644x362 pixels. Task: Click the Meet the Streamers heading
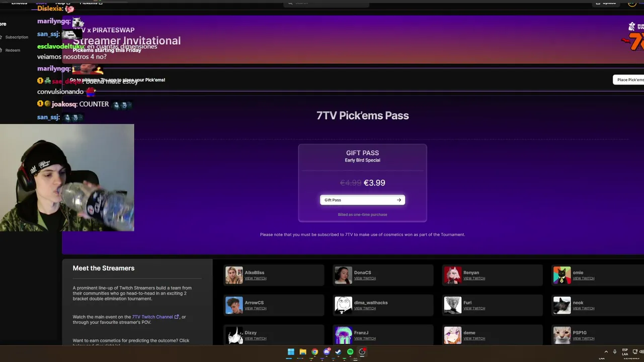(103, 268)
